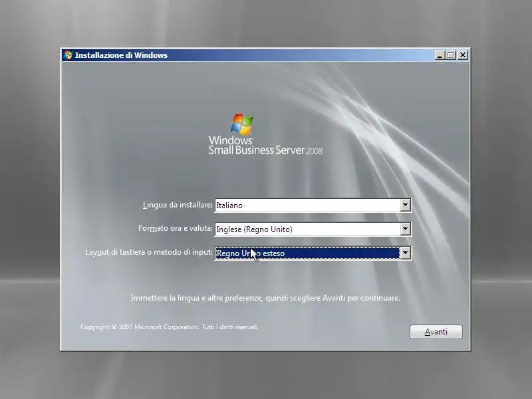
Task: Click the Immettere la lingua instruction text
Action: [x=265, y=298]
